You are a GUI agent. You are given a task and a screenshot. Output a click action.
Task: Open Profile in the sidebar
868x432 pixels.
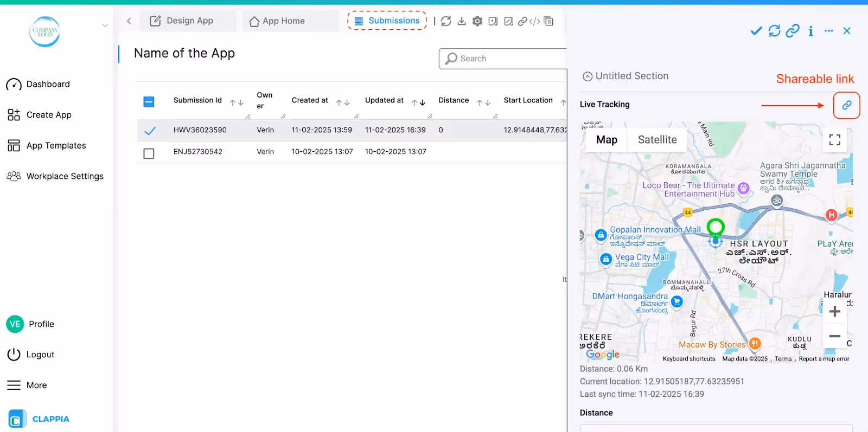tap(30, 324)
